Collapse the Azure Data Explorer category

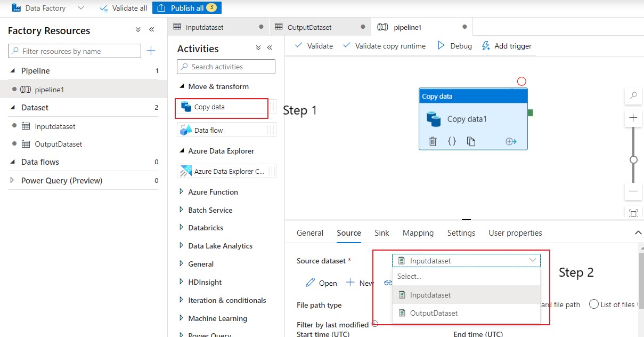click(x=182, y=151)
